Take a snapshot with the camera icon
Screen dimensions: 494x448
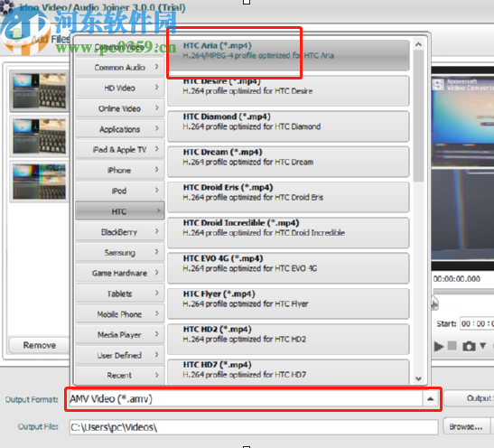pos(469,346)
